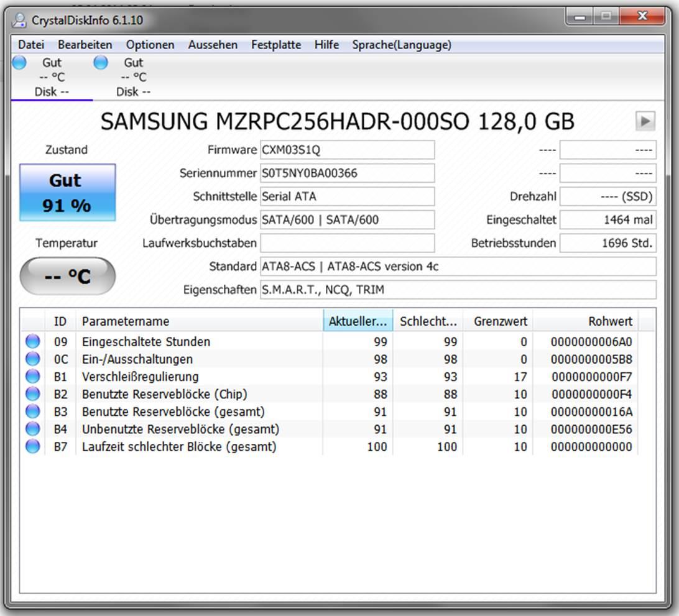Select the Verschleißregulierung row text
This screenshot has width=679, height=616.
click(x=141, y=377)
